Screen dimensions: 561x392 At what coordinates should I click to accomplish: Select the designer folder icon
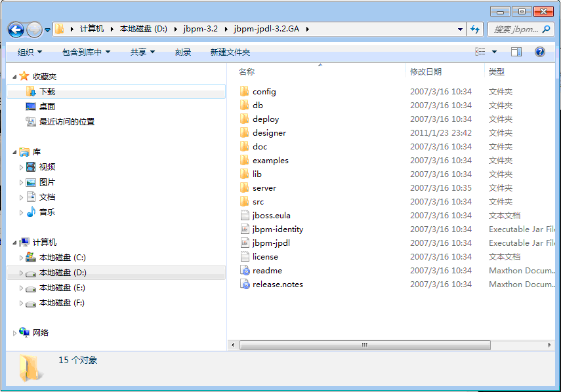click(x=244, y=132)
